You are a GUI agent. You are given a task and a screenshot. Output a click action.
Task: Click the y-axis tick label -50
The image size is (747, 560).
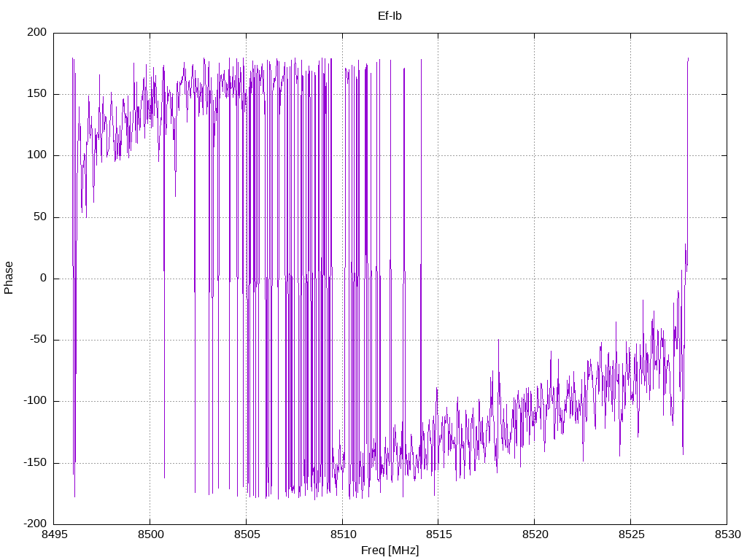tap(39, 340)
